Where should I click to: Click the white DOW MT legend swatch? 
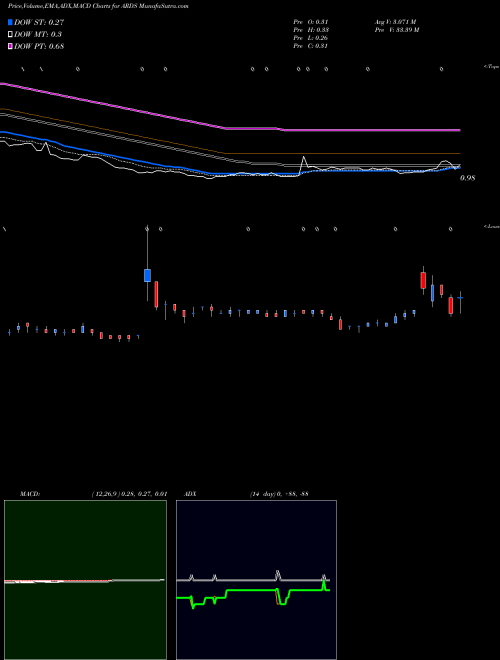(10, 34)
